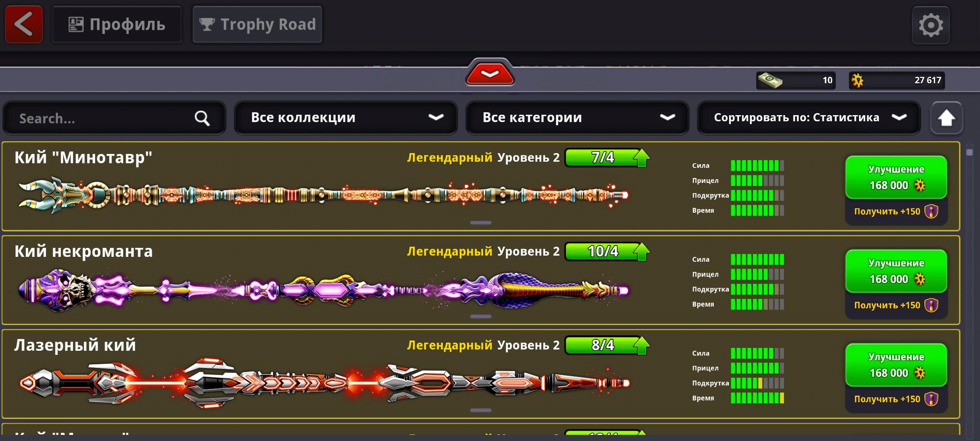Click the cash banknotes balance icon

[x=770, y=80]
